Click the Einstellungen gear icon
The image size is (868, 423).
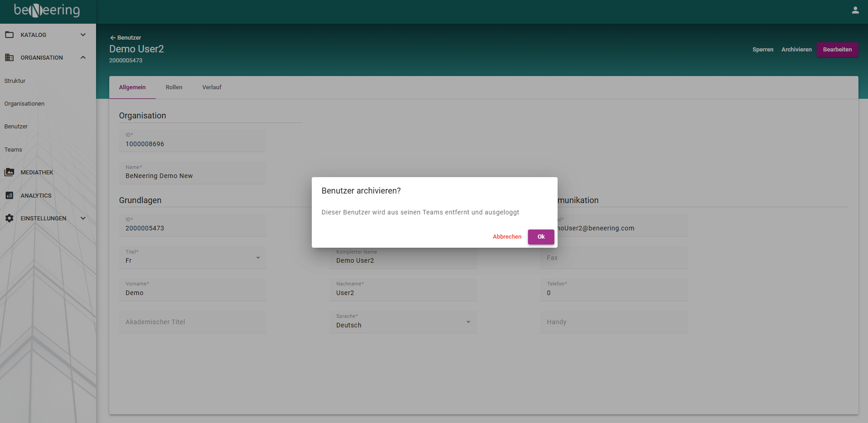coord(9,218)
